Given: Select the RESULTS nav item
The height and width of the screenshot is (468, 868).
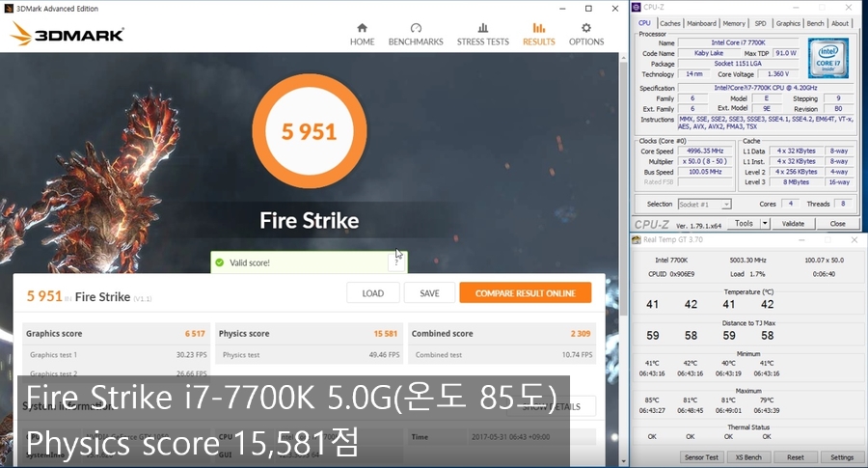Looking at the screenshot, I should pyautogui.click(x=538, y=35).
